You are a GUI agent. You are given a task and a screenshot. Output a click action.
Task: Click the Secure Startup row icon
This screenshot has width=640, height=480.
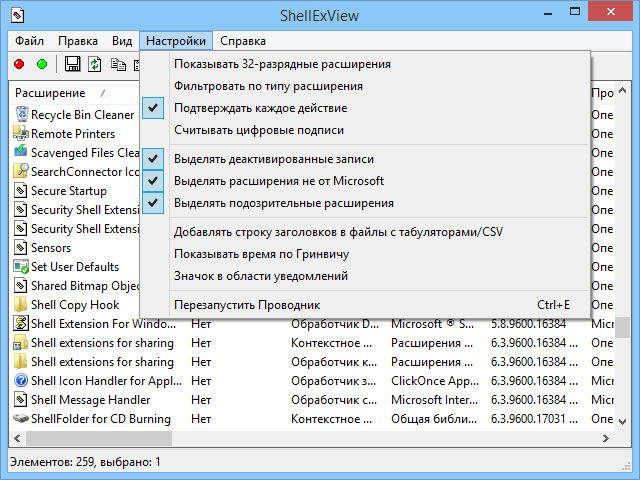(20, 191)
